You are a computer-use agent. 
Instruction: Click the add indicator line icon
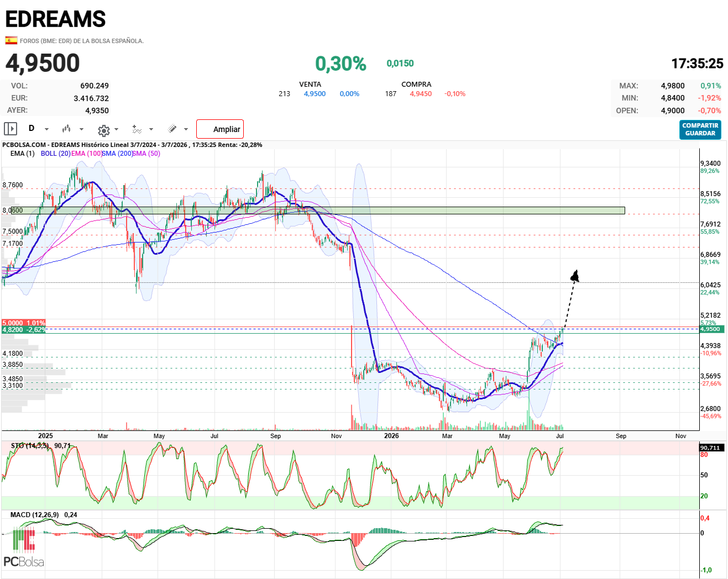click(137, 129)
